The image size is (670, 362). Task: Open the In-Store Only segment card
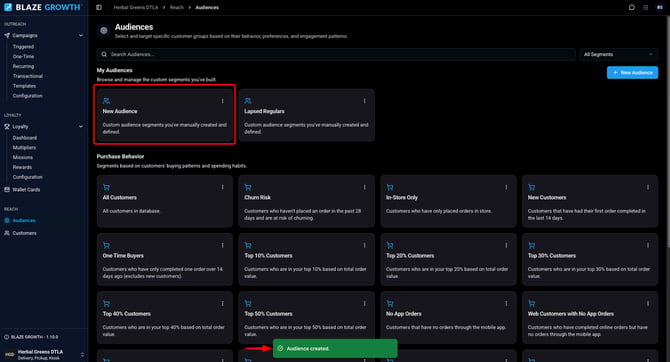[x=448, y=201]
